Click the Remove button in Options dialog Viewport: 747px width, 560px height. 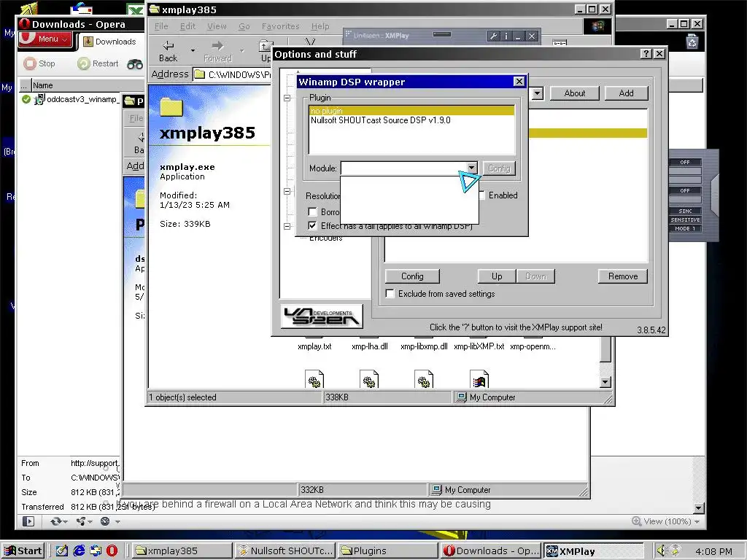[623, 276]
